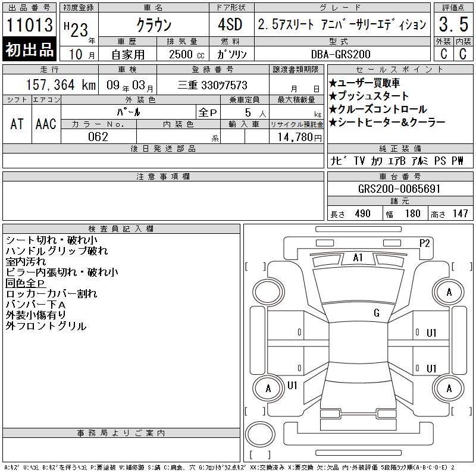Select the front right wheel A marker
The width and height of the screenshot is (476, 476).
[x=449, y=292]
